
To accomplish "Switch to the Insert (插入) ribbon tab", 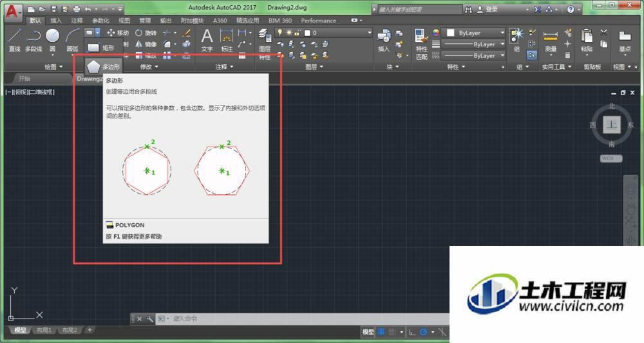I will pyautogui.click(x=56, y=21).
